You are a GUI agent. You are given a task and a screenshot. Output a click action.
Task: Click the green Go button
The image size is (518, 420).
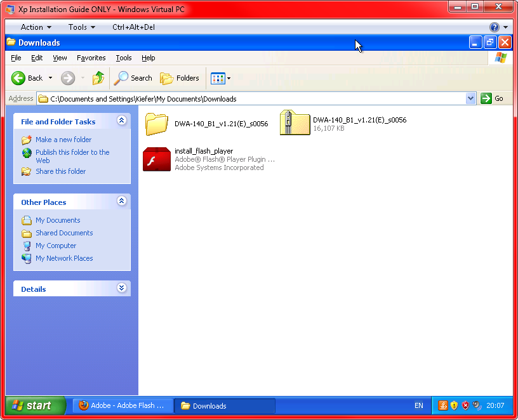(x=492, y=98)
